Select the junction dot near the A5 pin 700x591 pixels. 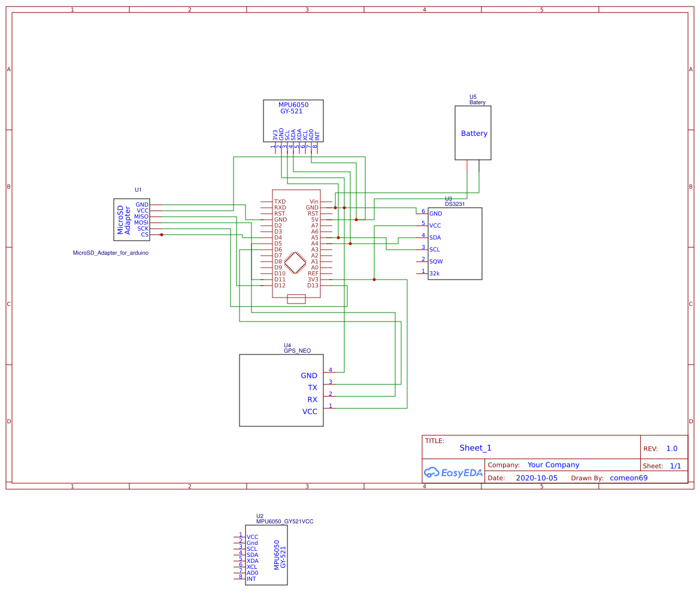click(339, 238)
